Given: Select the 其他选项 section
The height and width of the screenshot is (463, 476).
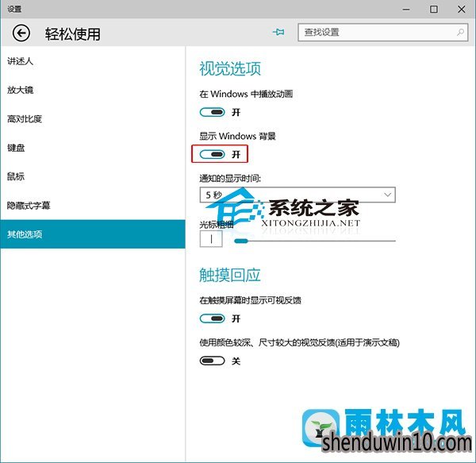Looking at the screenshot, I should 93,234.
